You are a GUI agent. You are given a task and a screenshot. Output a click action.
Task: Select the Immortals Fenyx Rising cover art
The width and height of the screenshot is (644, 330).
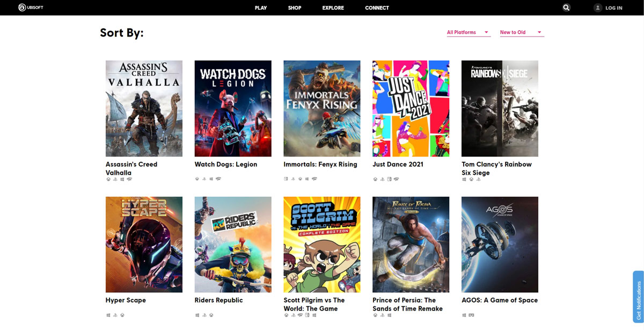[x=322, y=109]
